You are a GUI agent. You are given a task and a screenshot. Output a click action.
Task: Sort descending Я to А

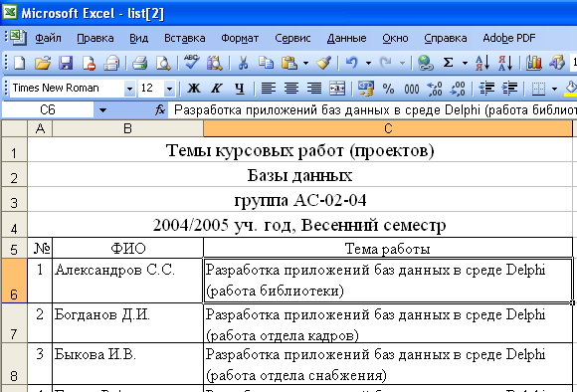coord(505,63)
